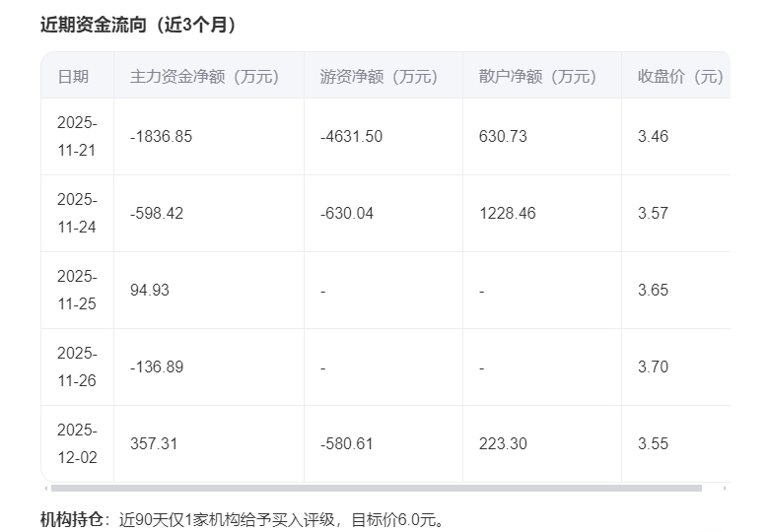Screen dimensions: 768x532
Task: Click the right arrow of the horizontal scrollbar
Action: tap(726, 488)
